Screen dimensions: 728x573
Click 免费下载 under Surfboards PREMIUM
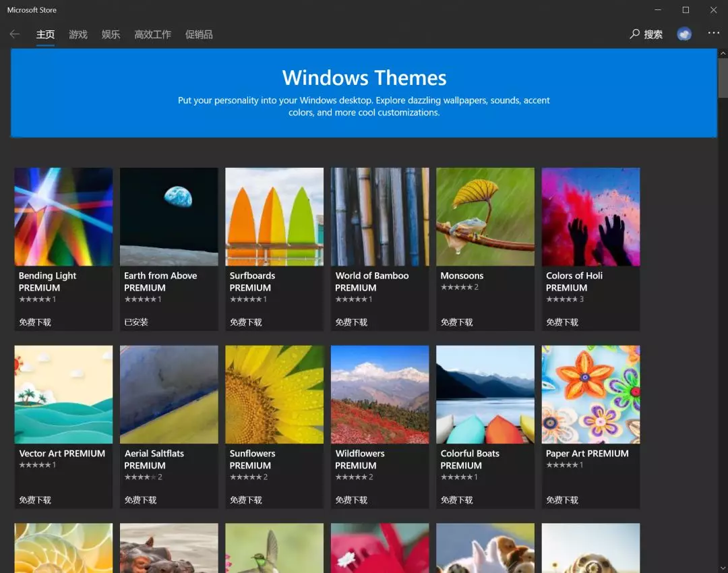[245, 322]
